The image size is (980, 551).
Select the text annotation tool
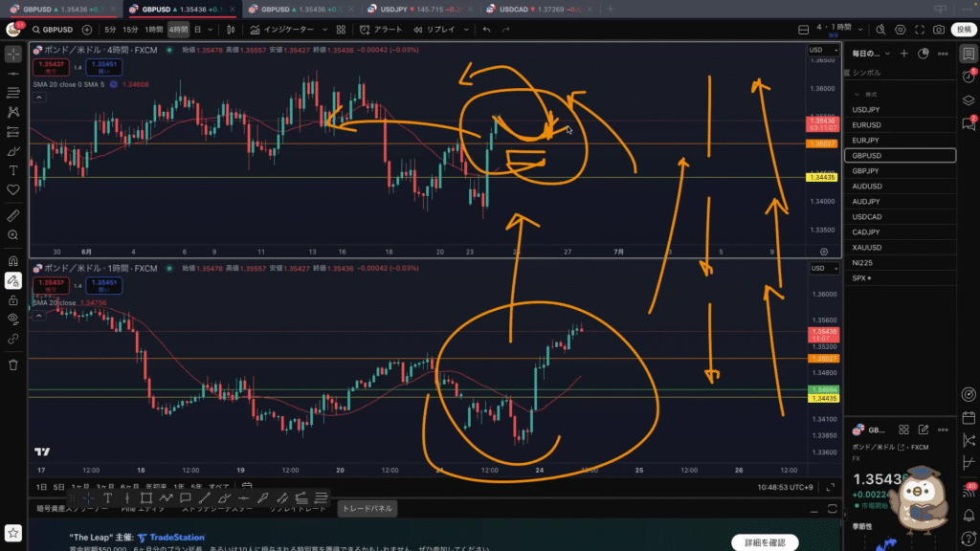click(13, 170)
